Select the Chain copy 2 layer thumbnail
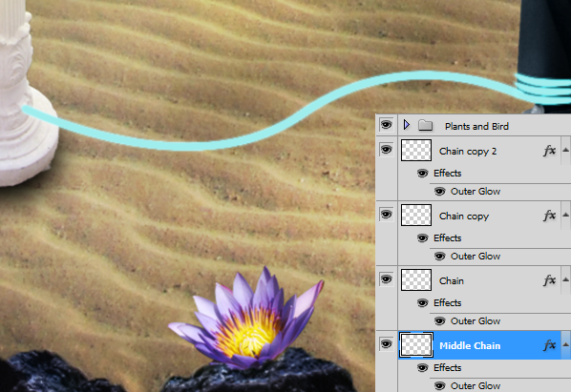 [x=416, y=150]
